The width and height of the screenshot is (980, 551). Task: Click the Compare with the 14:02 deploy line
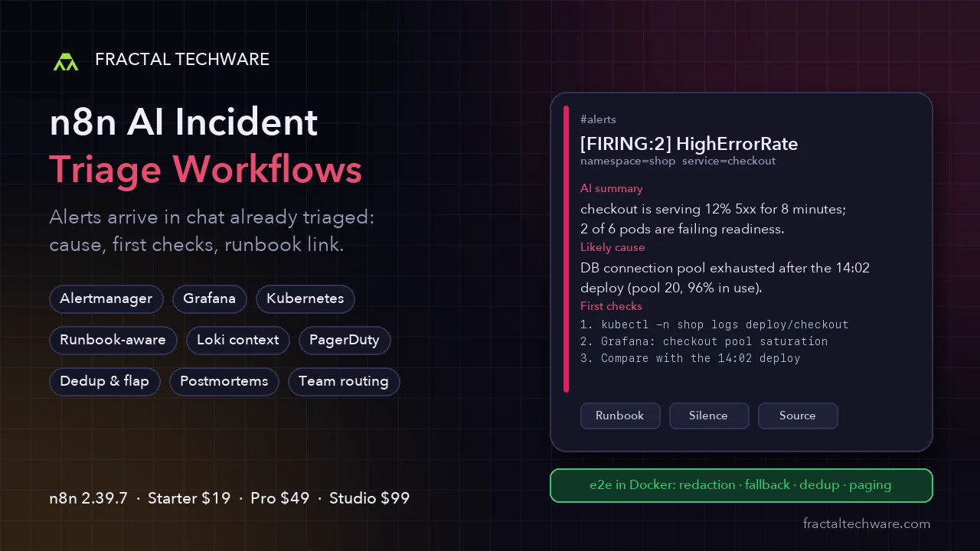point(691,358)
